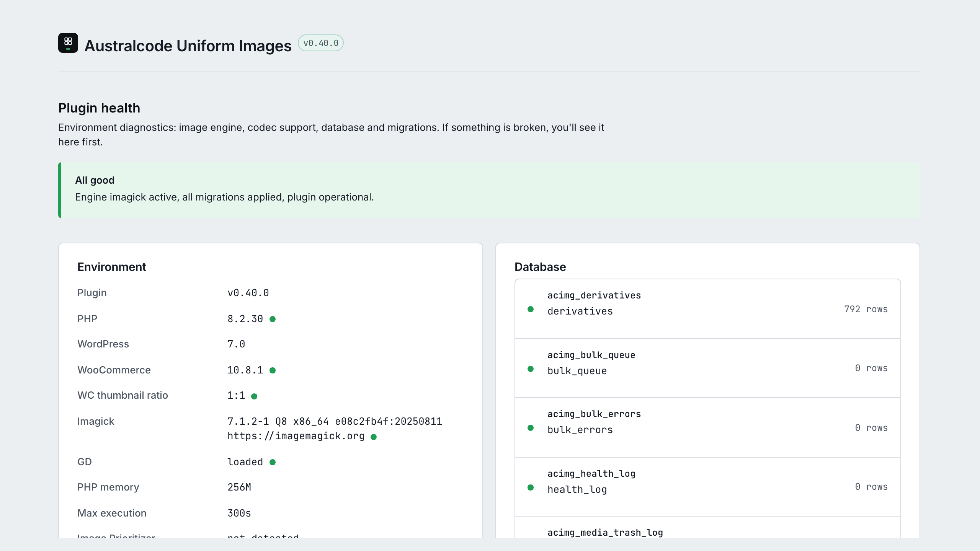Click the PHP memory label

click(108, 487)
